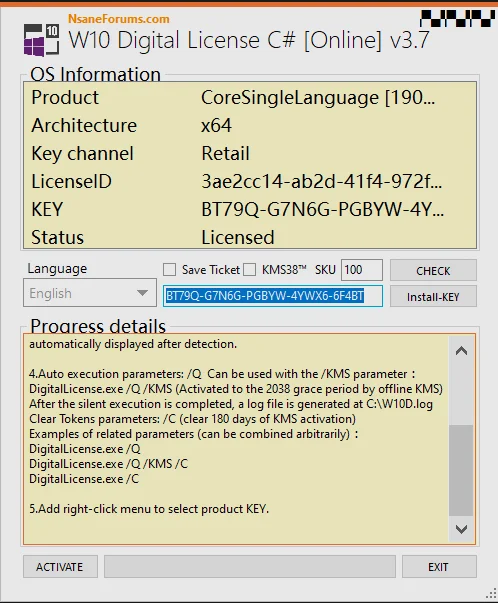498x603 pixels.
Task: Click the scroll up arrow in Progress details
Action: point(461,350)
